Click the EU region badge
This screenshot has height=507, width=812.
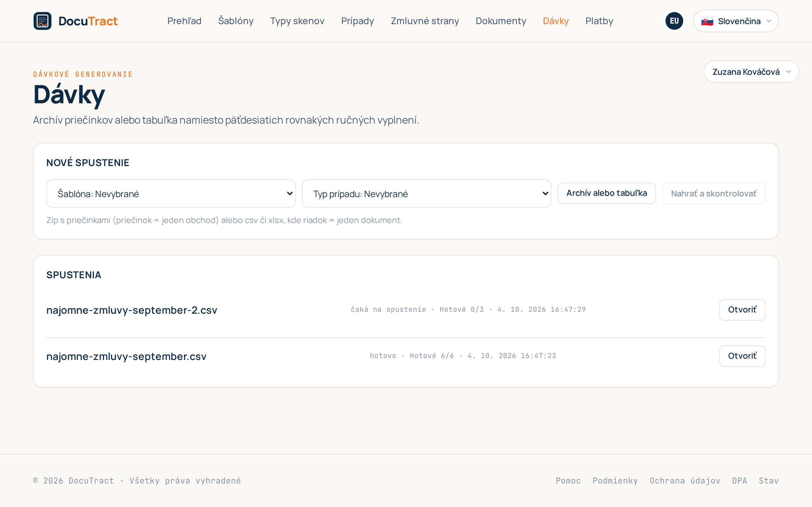674,21
